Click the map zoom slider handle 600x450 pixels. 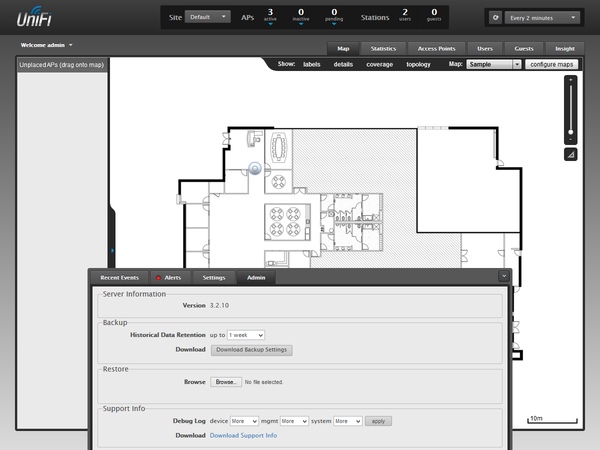[571, 132]
